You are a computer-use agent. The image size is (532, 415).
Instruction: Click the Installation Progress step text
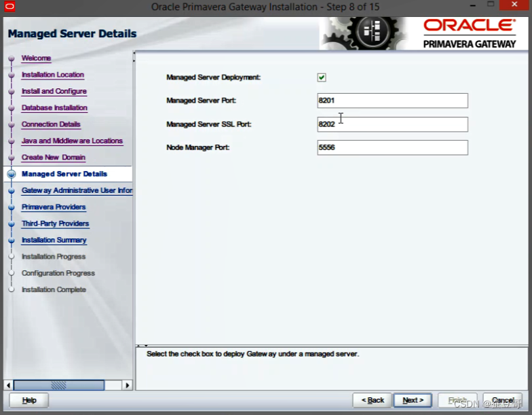54,257
